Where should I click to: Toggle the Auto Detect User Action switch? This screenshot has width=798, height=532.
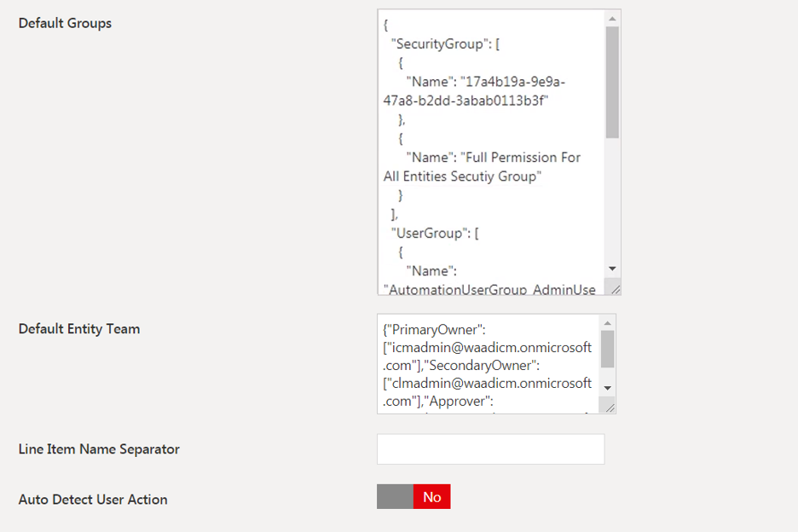click(413, 497)
